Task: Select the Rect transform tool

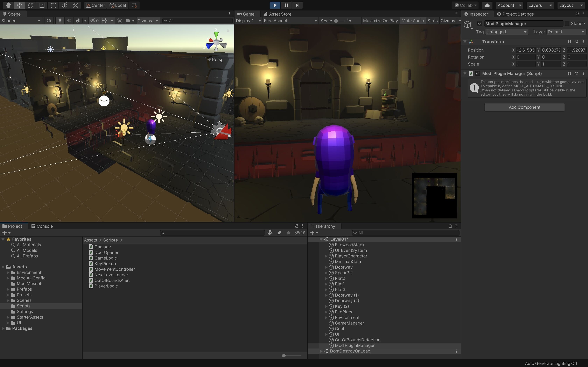Action: point(53,5)
